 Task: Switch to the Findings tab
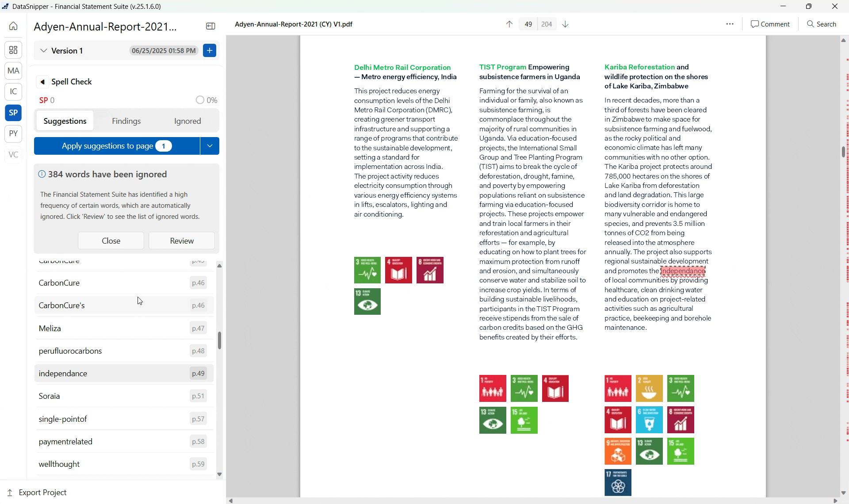click(126, 121)
